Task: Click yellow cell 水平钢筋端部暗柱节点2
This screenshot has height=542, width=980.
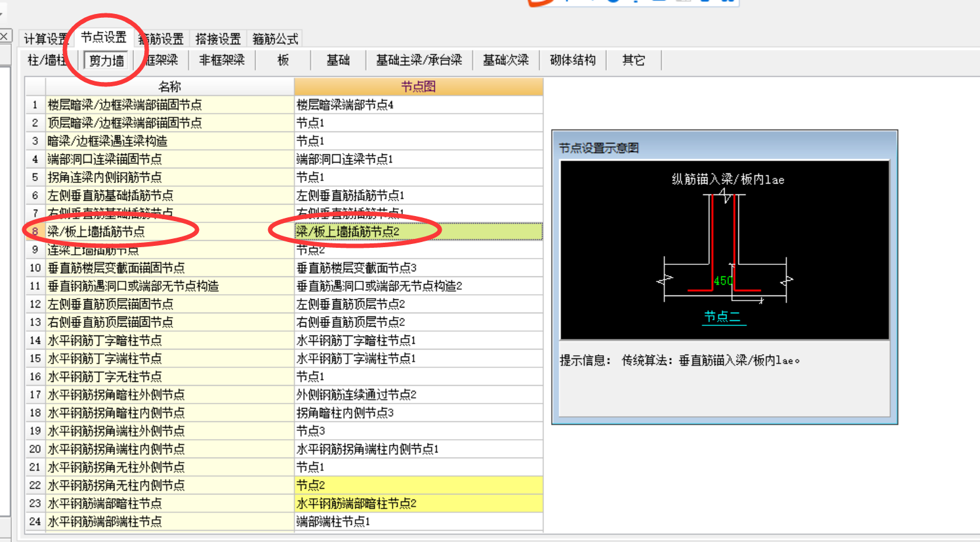Action: [418, 503]
